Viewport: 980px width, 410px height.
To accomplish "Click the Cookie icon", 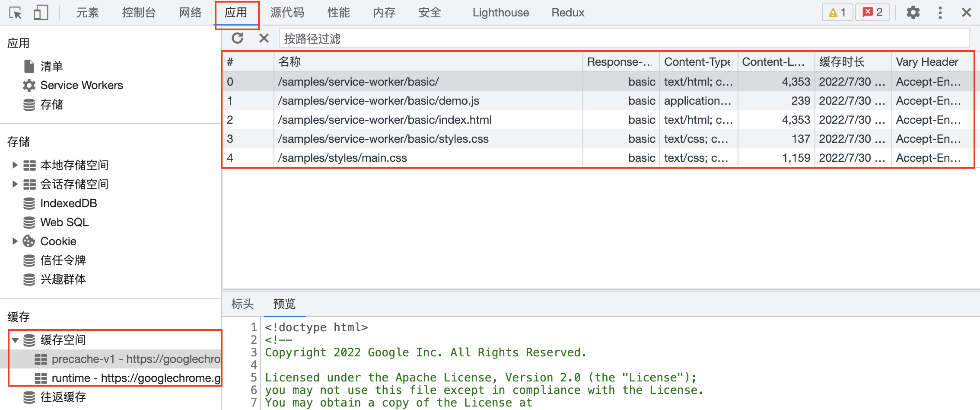I will tap(29, 241).
